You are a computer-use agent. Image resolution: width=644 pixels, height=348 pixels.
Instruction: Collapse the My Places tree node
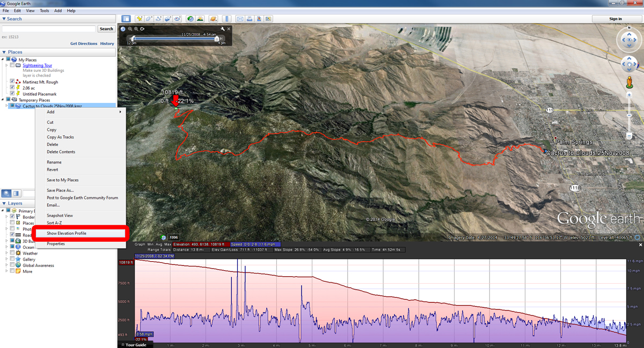click(3, 60)
